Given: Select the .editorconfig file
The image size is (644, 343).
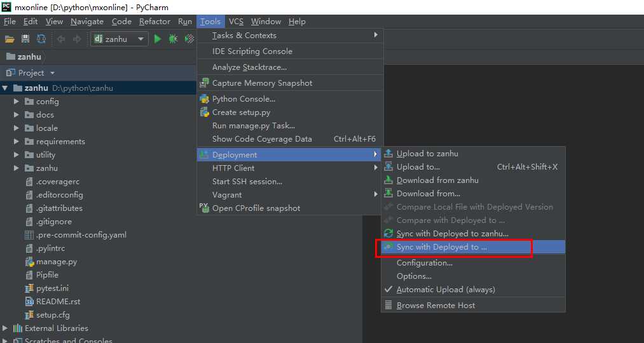Looking at the screenshot, I should (60, 195).
